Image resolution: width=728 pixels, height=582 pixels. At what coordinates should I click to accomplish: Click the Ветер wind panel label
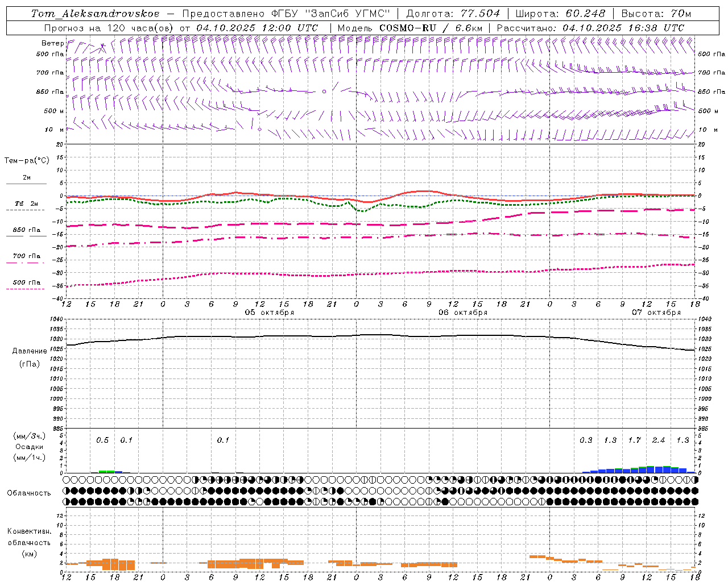[x=53, y=43]
